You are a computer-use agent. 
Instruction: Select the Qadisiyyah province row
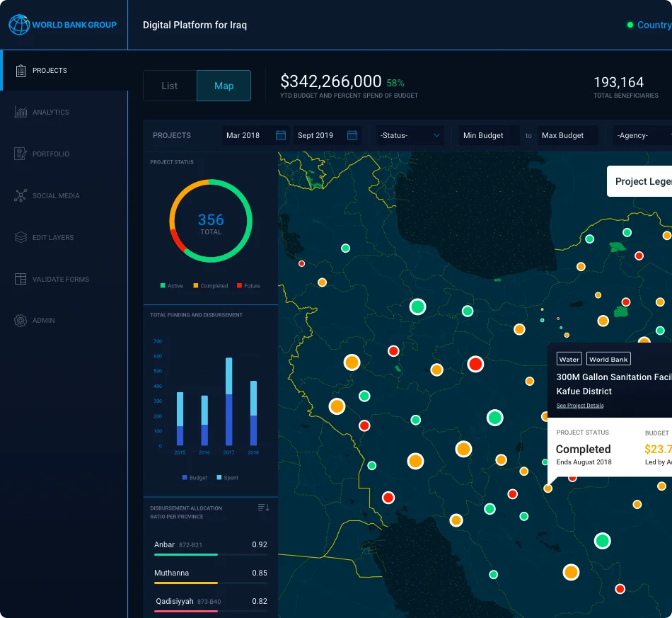click(211, 604)
